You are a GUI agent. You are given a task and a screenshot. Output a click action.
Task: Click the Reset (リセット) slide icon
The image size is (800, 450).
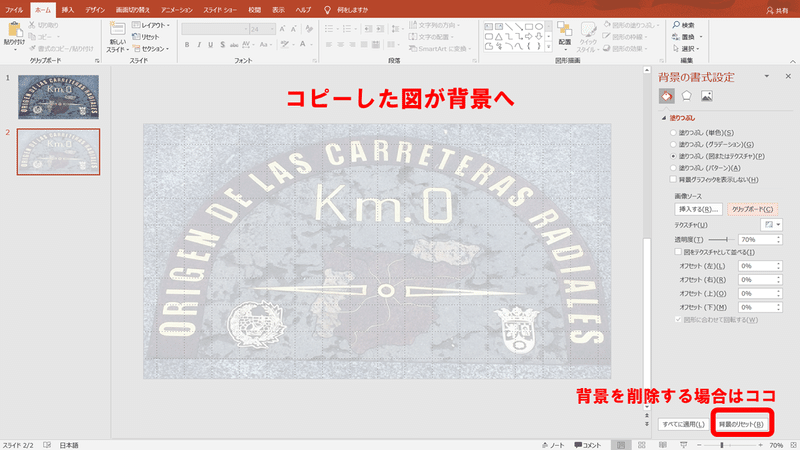pos(136,37)
